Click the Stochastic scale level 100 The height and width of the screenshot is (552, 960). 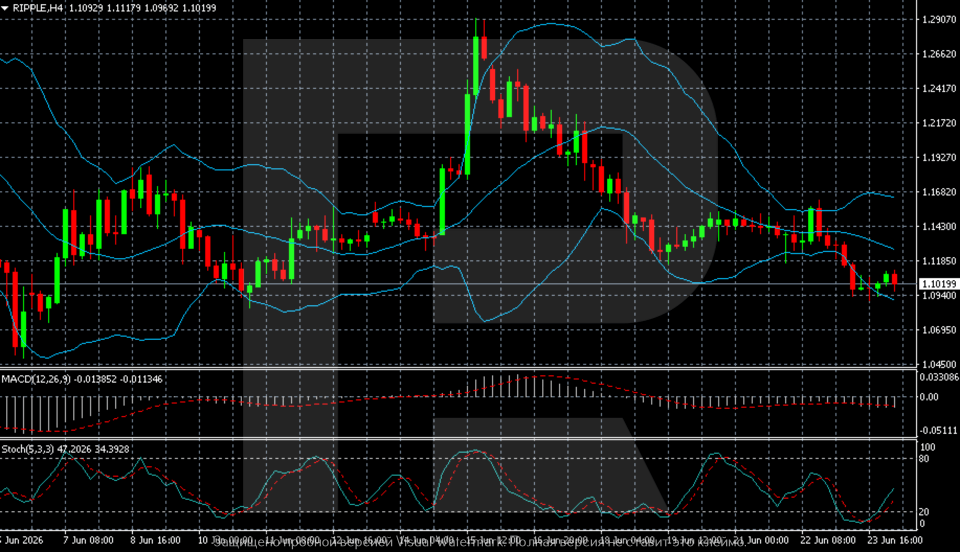[x=928, y=447]
